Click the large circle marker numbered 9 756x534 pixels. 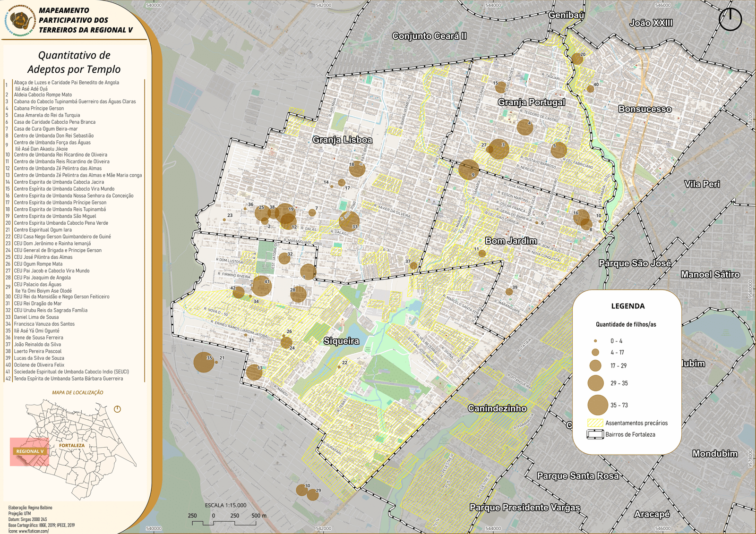click(x=468, y=170)
